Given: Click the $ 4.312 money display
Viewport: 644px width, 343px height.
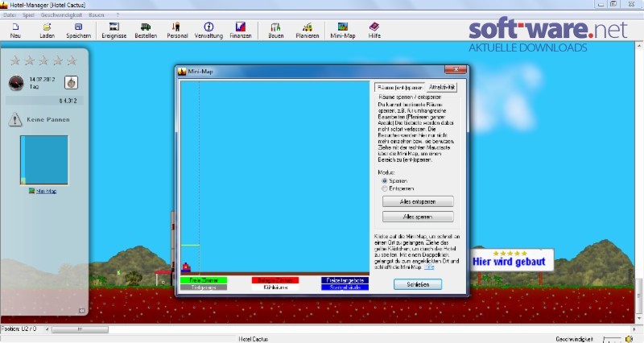Looking at the screenshot, I should 68,101.
